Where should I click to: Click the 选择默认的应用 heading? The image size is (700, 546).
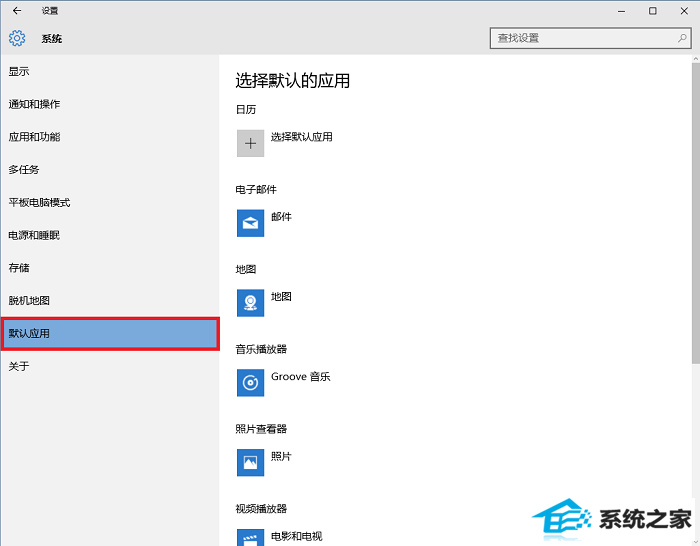(292, 81)
